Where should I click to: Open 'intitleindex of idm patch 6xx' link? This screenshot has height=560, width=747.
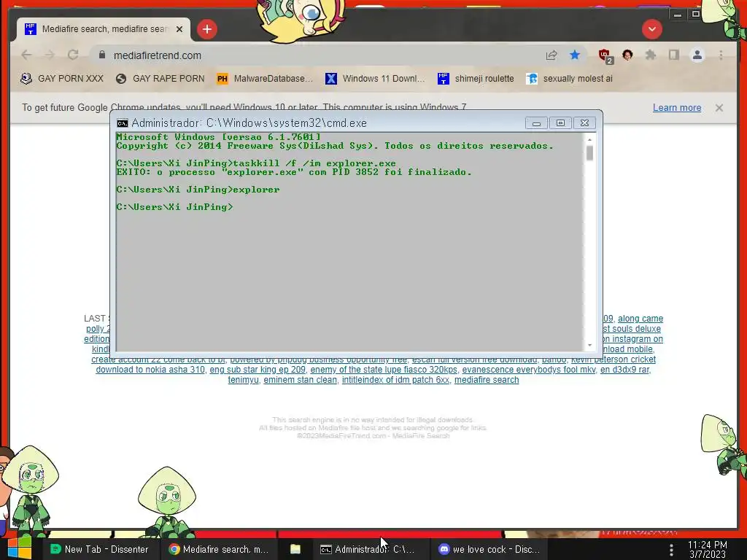(x=395, y=380)
